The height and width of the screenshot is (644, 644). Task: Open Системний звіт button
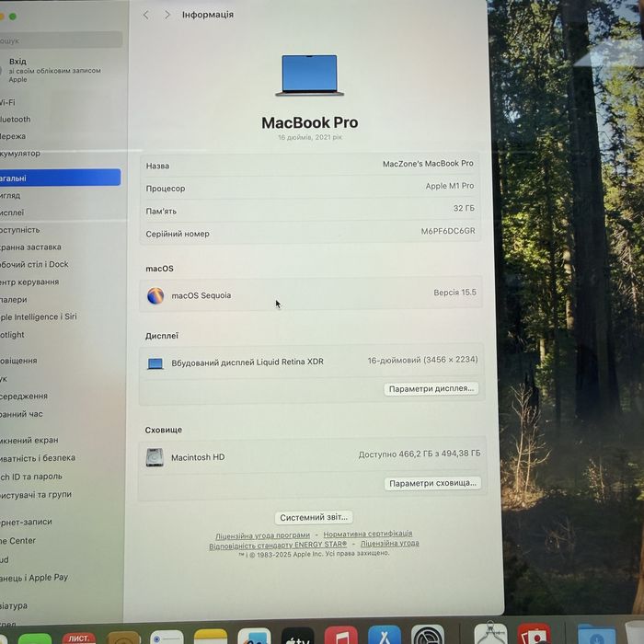pos(314,517)
